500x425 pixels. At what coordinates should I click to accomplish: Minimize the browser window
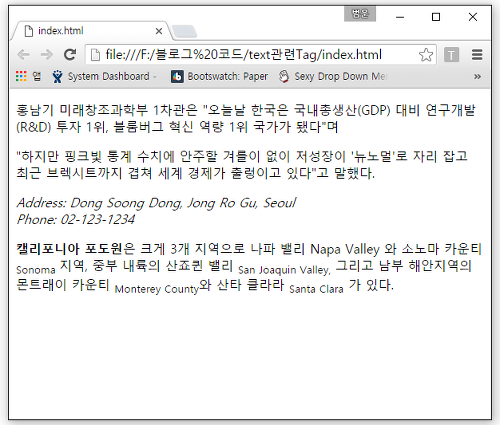pyautogui.click(x=400, y=17)
